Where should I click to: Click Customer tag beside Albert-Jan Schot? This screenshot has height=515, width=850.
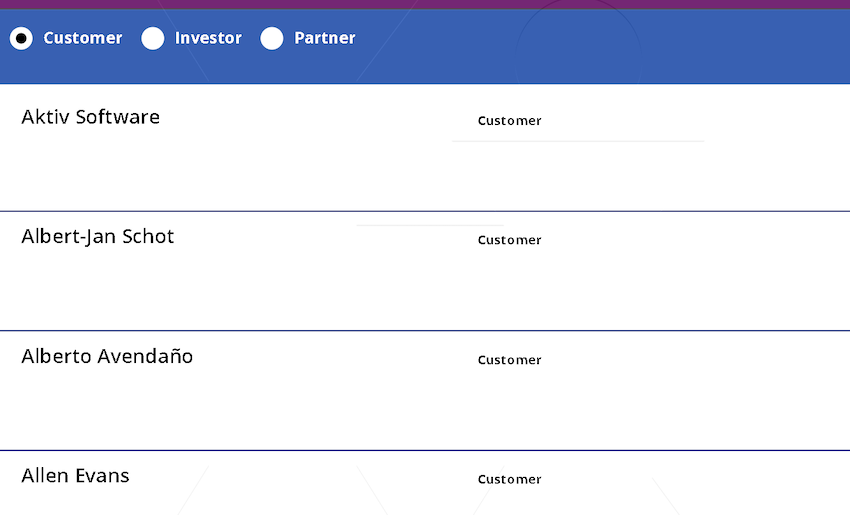[x=510, y=240]
